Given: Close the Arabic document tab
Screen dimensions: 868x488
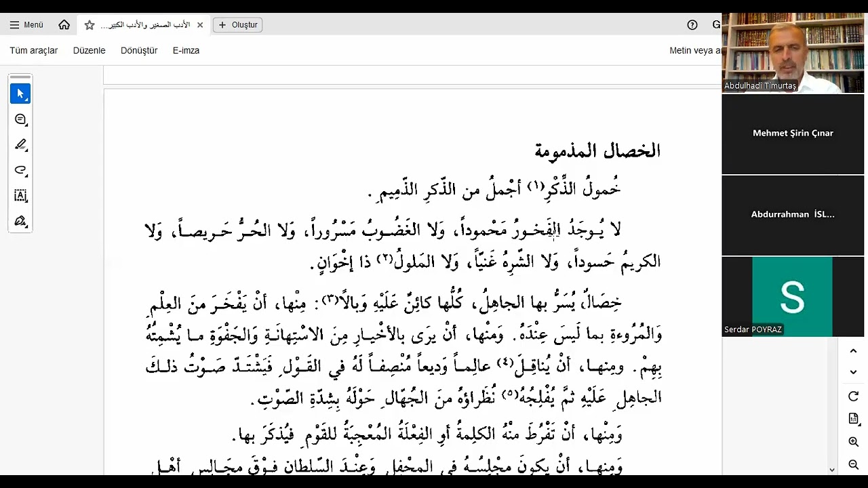Looking at the screenshot, I should point(200,25).
